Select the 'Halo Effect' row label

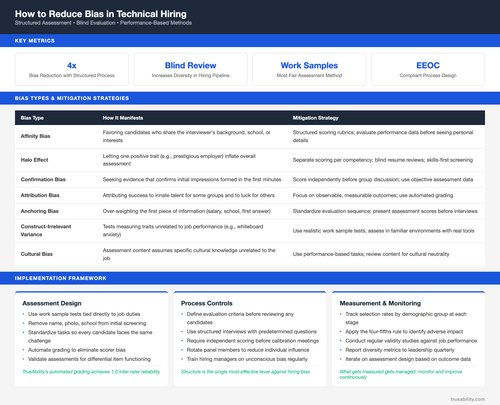click(34, 160)
